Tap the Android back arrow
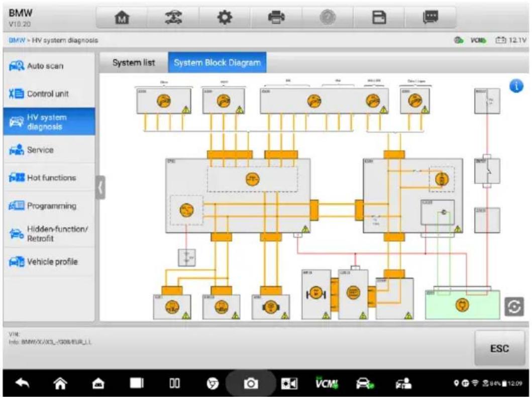 click(23, 383)
